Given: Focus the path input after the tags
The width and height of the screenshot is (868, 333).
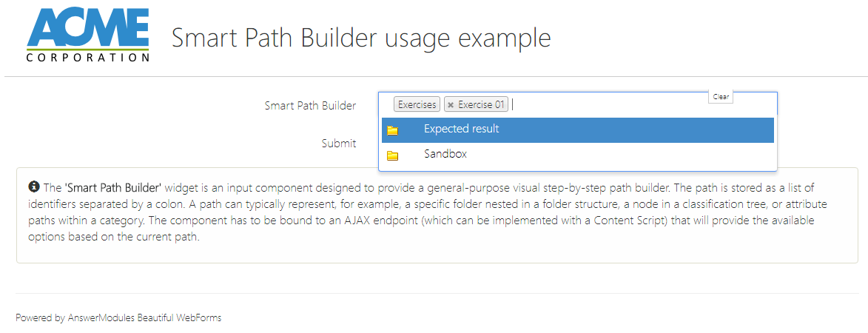Looking at the screenshot, I should tap(607, 105).
